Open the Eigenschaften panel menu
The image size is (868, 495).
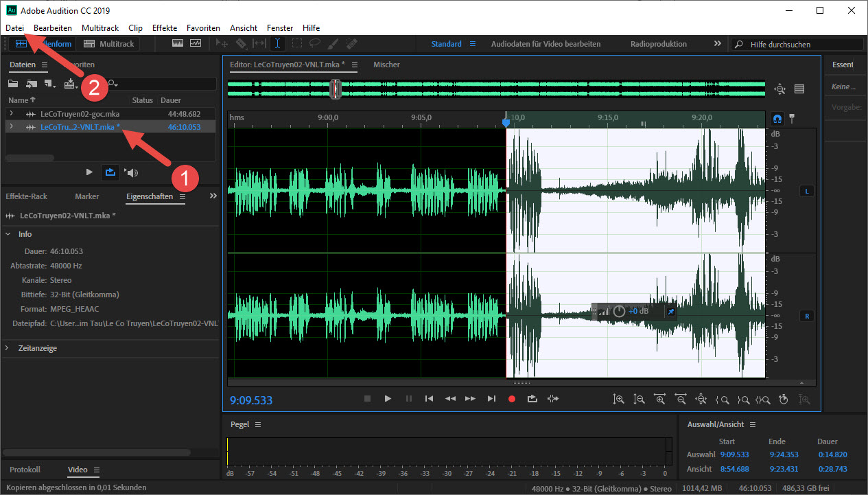point(182,196)
